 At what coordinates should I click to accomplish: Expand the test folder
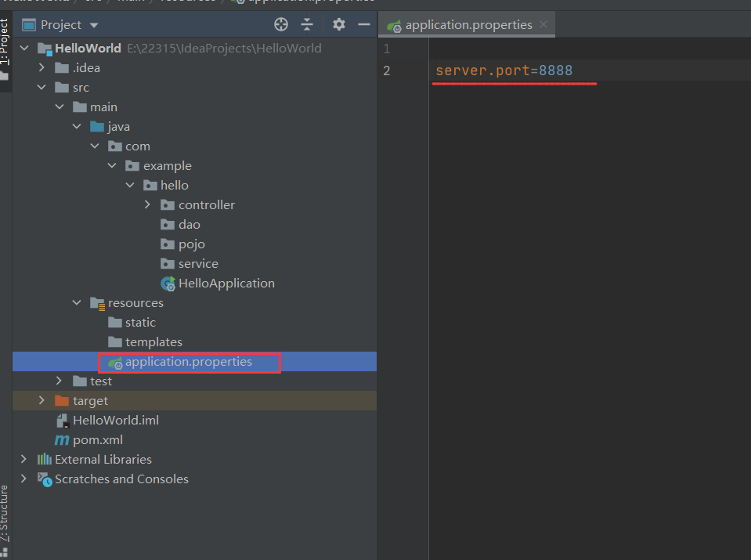point(59,381)
